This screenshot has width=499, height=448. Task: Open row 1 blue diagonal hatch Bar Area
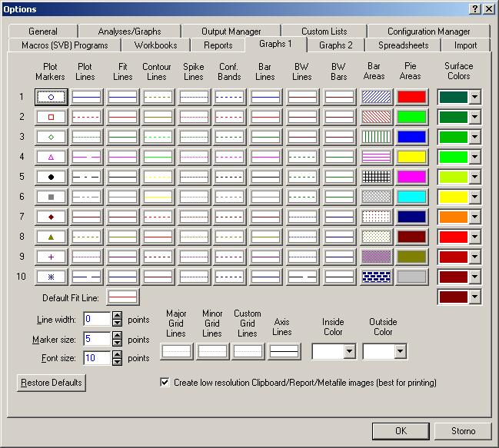click(376, 97)
